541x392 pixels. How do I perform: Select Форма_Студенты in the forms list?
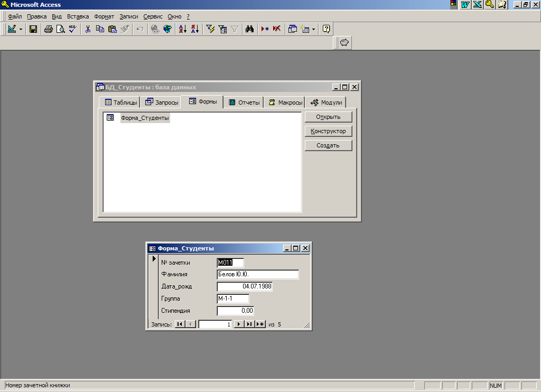click(x=145, y=118)
